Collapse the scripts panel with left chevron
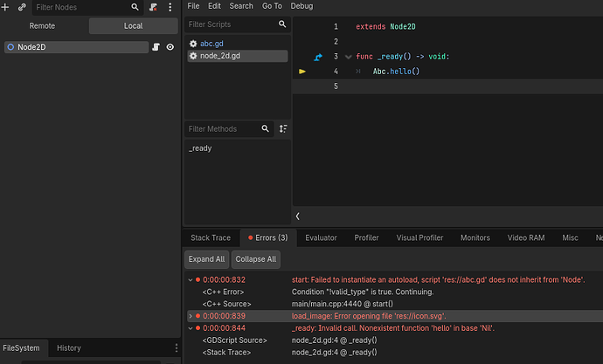Viewport: 603px width, 364px height. click(x=297, y=216)
